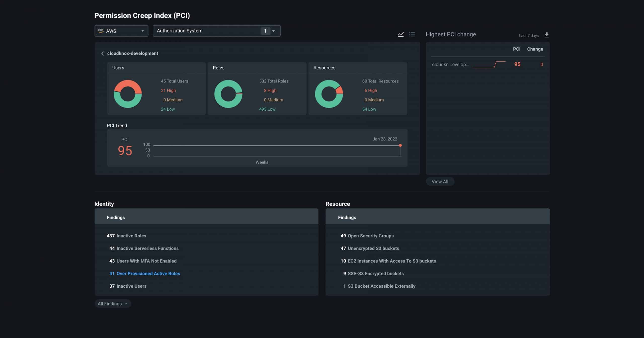Select the cloudknox-development row in Highest PCI change
Viewport: 644px width, 338px height.
[x=450, y=64]
